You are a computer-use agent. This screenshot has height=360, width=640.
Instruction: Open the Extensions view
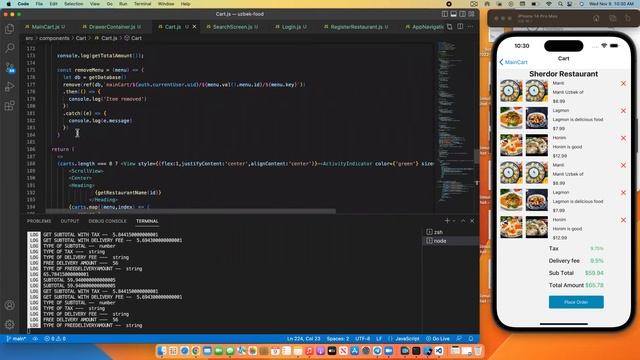pyautogui.click(x=9, y=106)
